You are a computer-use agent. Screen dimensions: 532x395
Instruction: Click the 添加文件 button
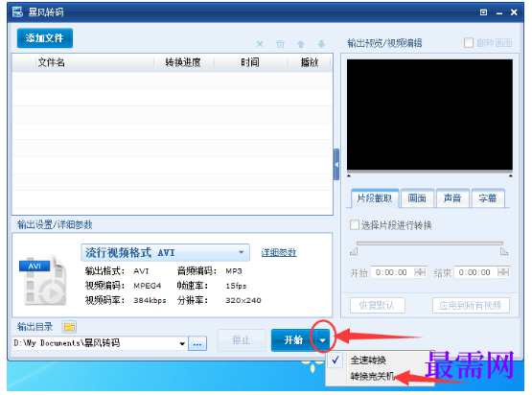tap(45, 38)
